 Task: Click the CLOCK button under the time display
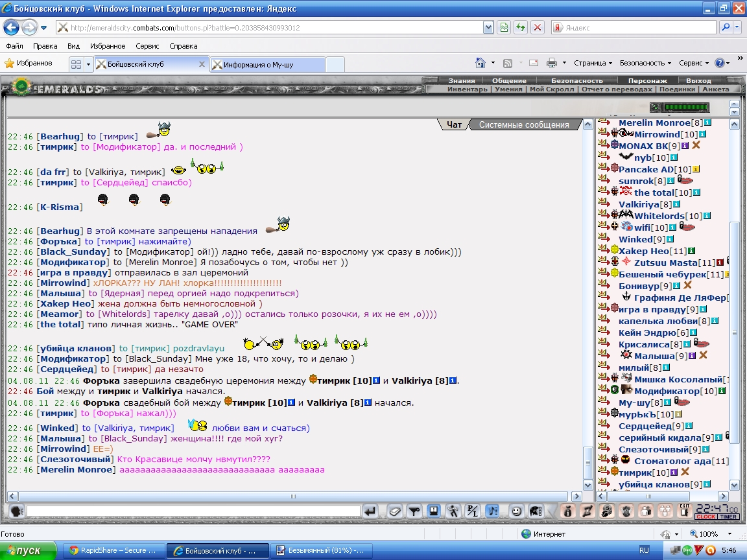(705, 517)
